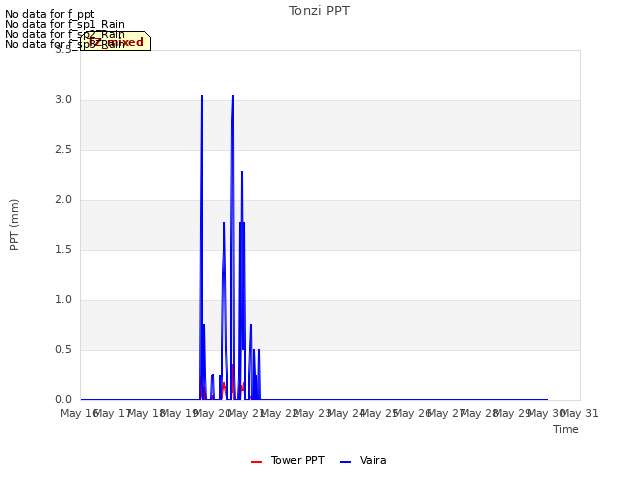Click the 'No data for f_sp1_Rain' message
The image size is (640, 480).
pyautogui.click(x=65, y=24)
